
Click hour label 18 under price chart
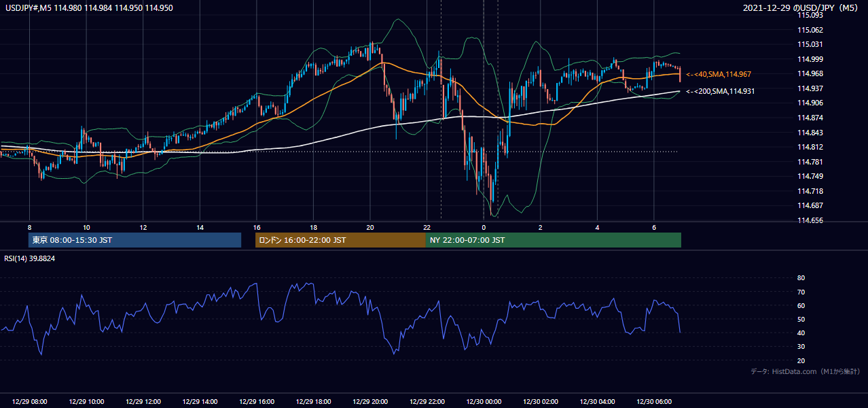314,227
